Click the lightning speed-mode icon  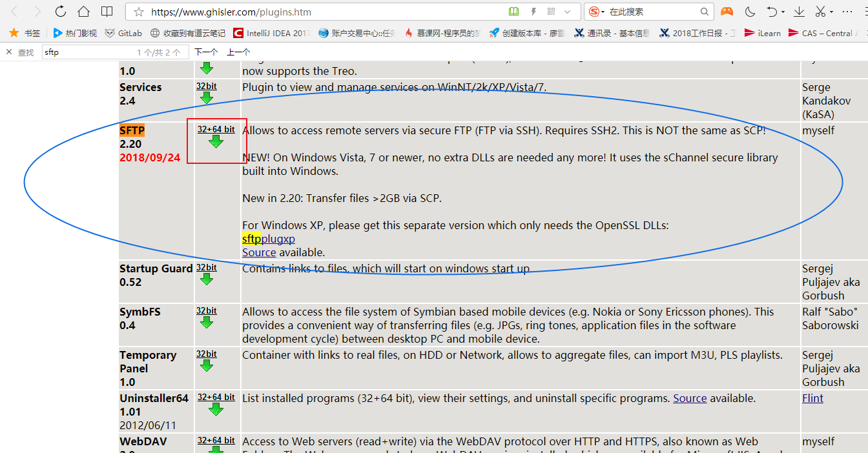point(533,12)
